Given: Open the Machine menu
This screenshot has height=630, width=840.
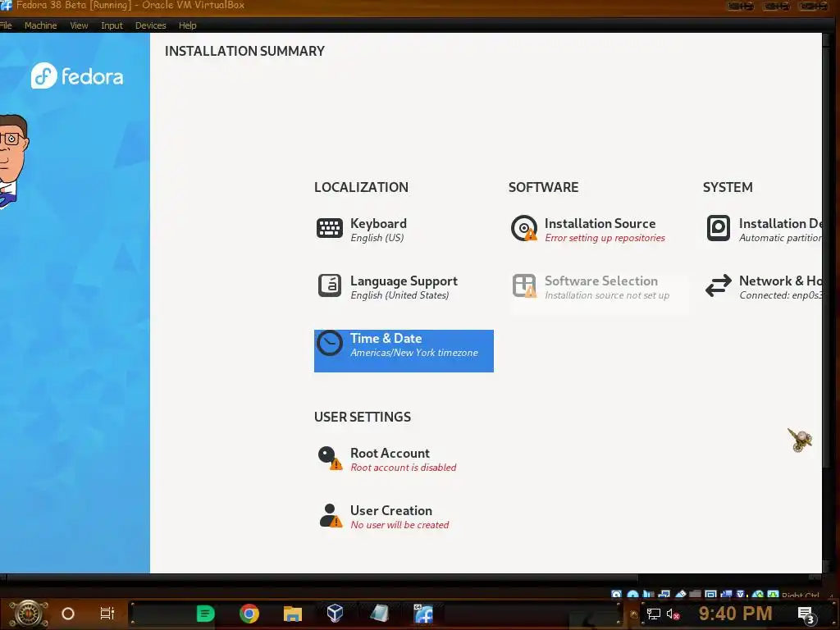Looking at the screenshot, I should [x=41, y=25].
